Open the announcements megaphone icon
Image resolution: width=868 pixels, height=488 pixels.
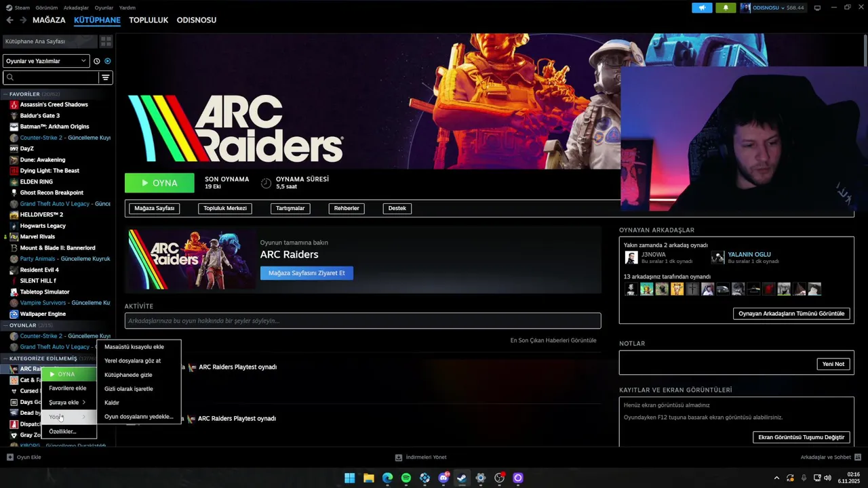(x=702, y=7)
